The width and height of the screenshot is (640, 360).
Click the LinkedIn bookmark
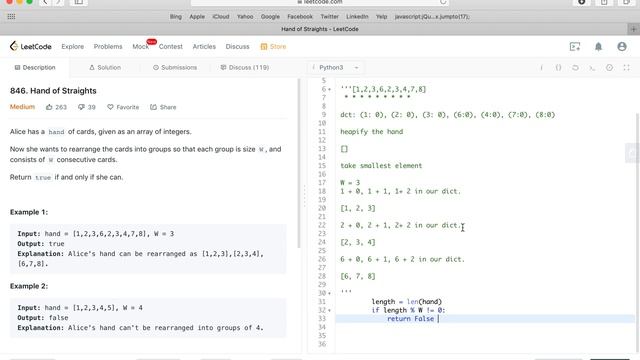click(357, 17)
